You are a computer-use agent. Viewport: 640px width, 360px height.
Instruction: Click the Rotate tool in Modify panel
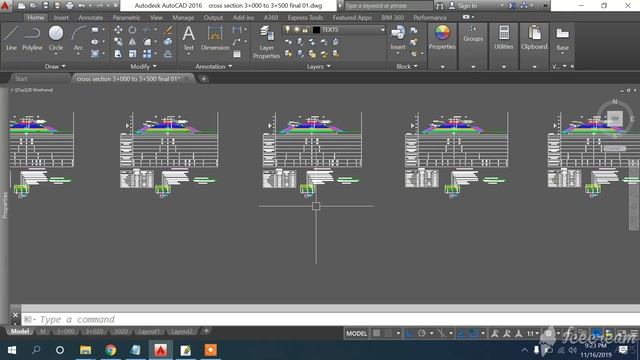pos(132,30)
